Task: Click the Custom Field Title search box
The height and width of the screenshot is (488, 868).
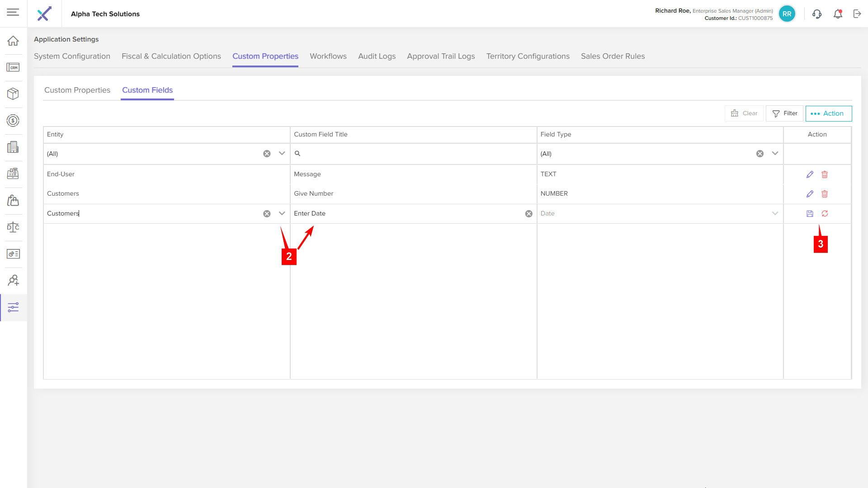Action: [x=414, y=154]
